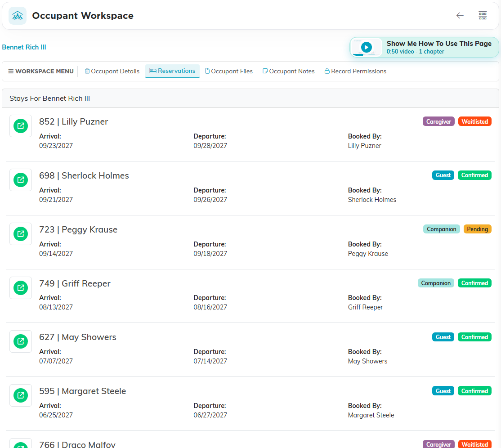Click the Companion badge on Griff Reeper row

(x=435, y=283)
